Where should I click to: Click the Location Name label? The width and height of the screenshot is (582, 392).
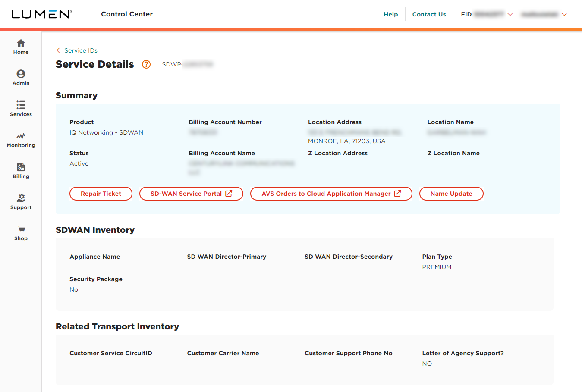[x=450, y=122]
